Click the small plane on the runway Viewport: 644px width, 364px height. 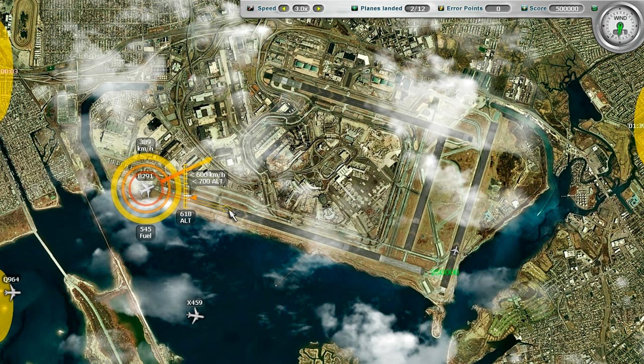(x=455, y=250)
